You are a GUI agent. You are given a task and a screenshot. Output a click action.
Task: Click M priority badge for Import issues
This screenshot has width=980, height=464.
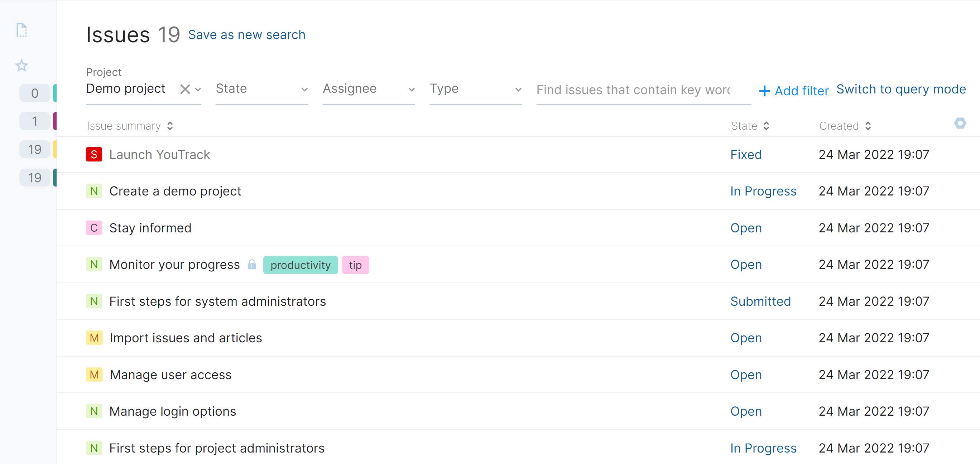94,338
